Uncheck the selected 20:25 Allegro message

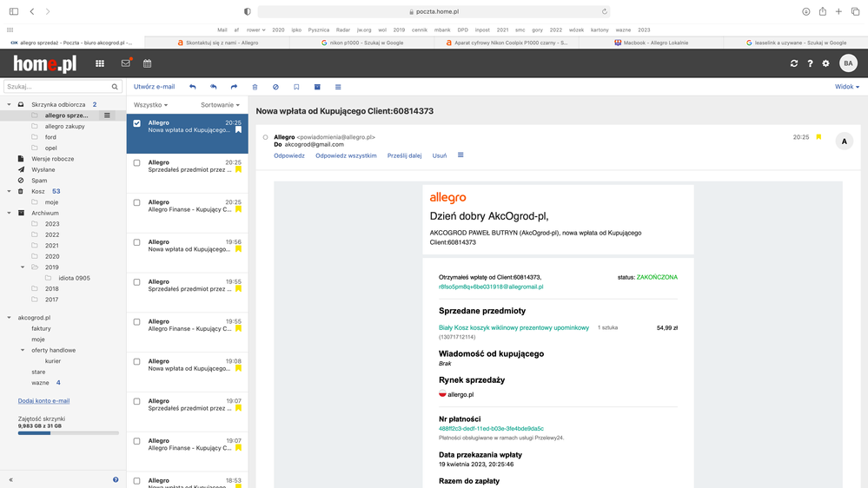click(136, 123)
